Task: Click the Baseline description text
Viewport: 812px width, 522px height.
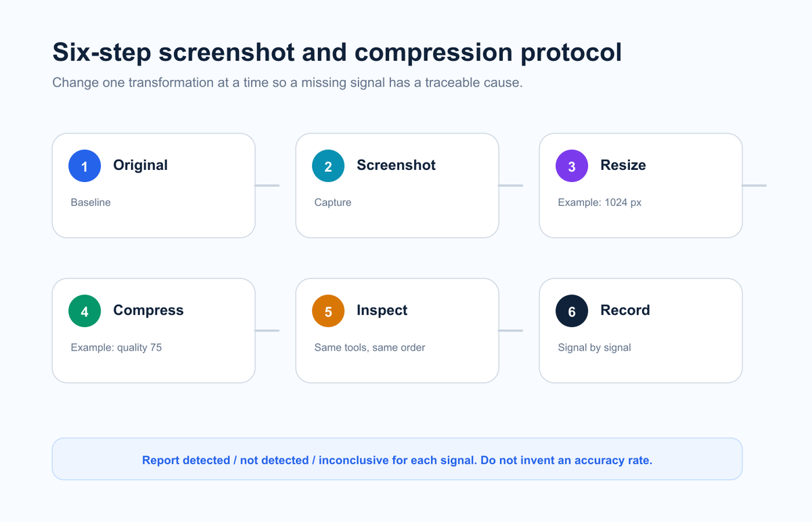Action: (x=91, y=202)
